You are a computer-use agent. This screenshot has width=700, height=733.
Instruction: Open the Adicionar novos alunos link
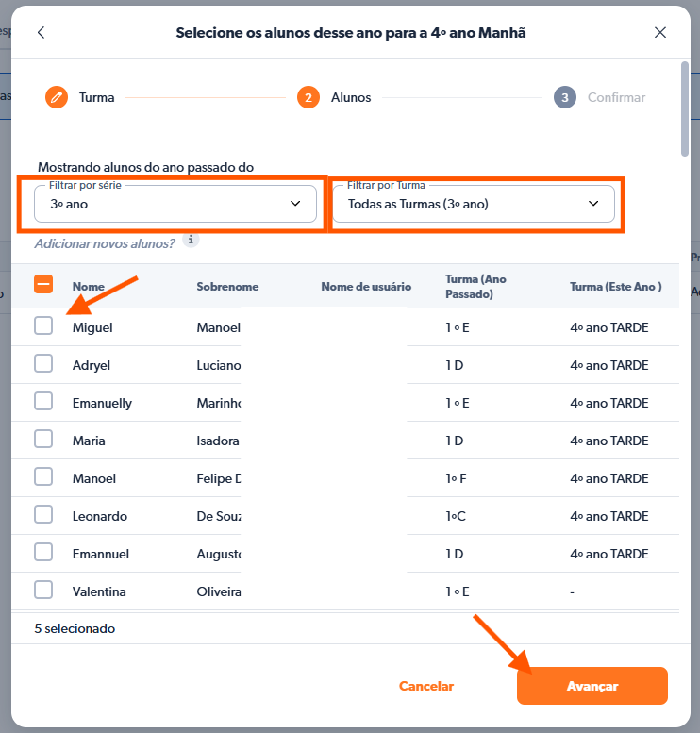(105, 243)
